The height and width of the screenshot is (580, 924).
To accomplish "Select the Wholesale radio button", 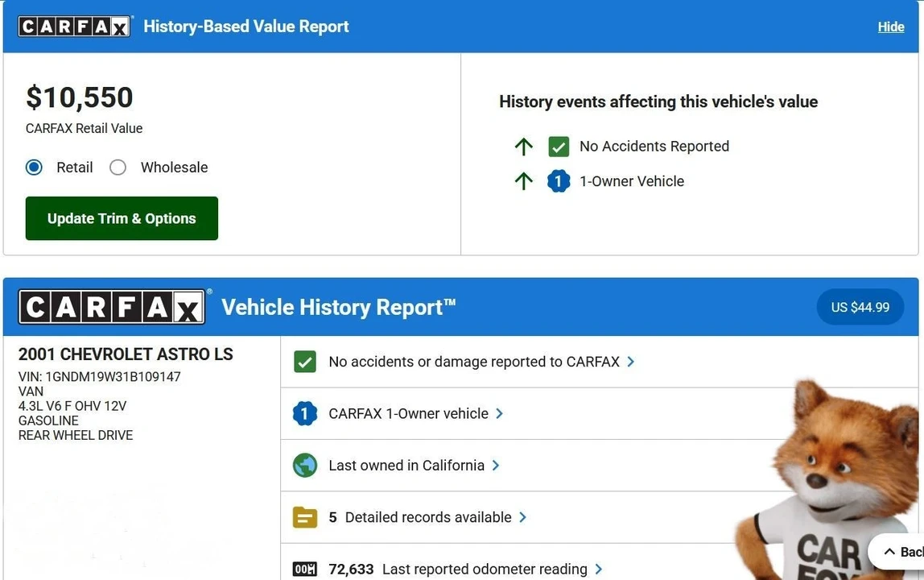I will click(x=118, y=168).
